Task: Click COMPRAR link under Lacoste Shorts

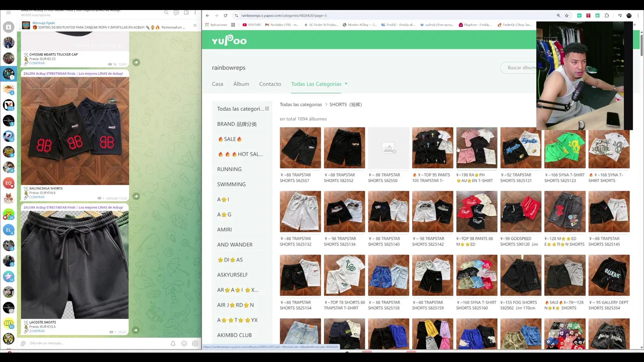Action: pos(37,331)
